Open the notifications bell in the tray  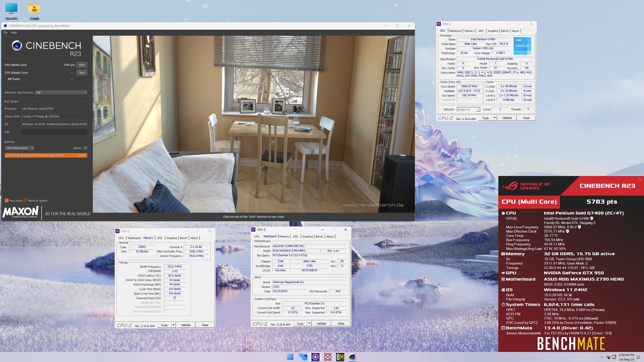click(638, 357)
